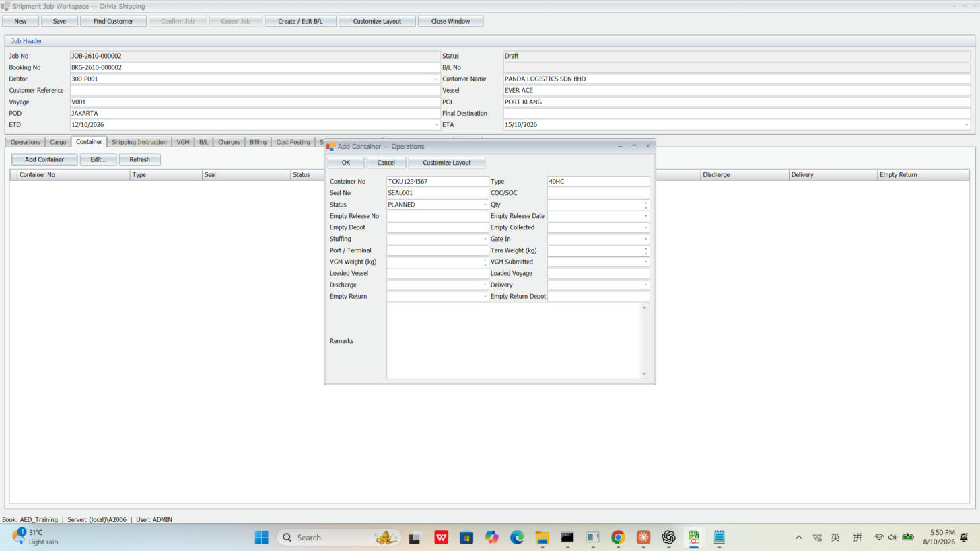
Task: Open the Empty Release Date dropdown
Action: click(645, 216)
